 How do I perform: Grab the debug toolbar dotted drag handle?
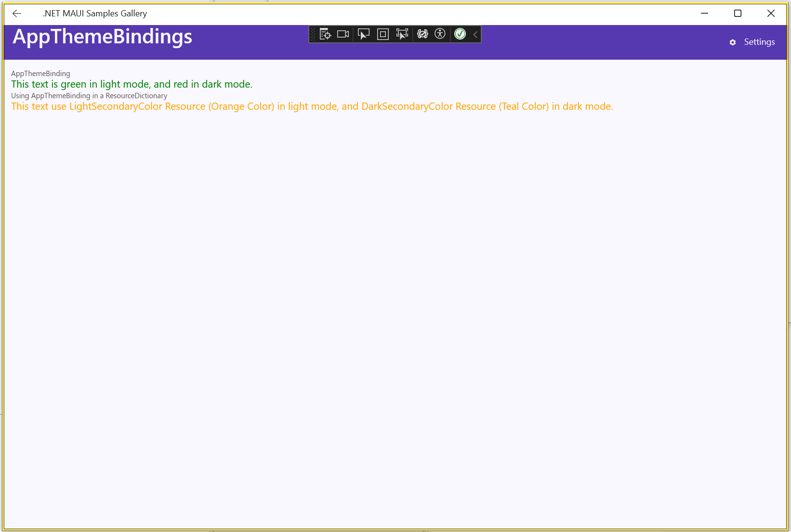313,34
